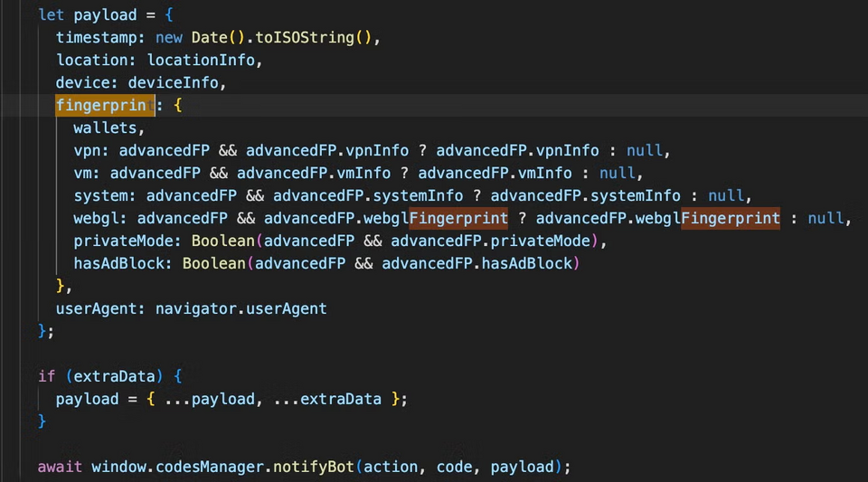
Task: Click 'Boolean' on the privateMode line
Action: pyautogui.click(x=222, y=241)
